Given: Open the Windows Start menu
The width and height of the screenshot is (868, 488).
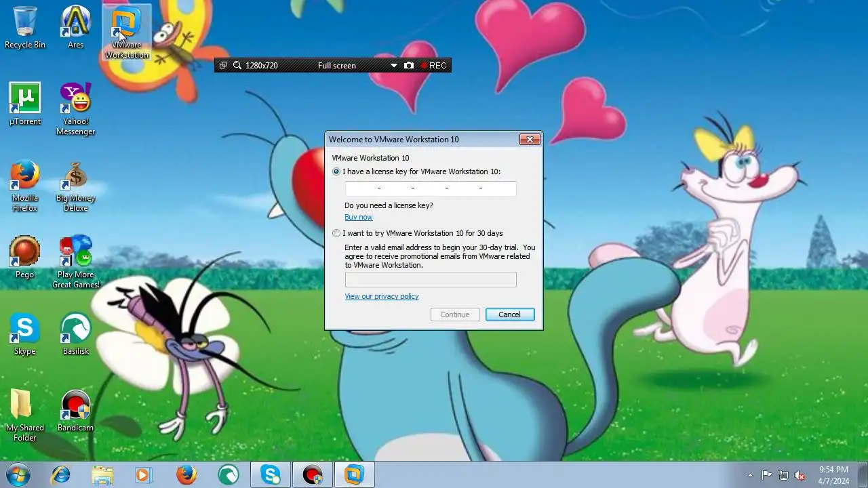Looking at the screenshot, I should [18, 474].
